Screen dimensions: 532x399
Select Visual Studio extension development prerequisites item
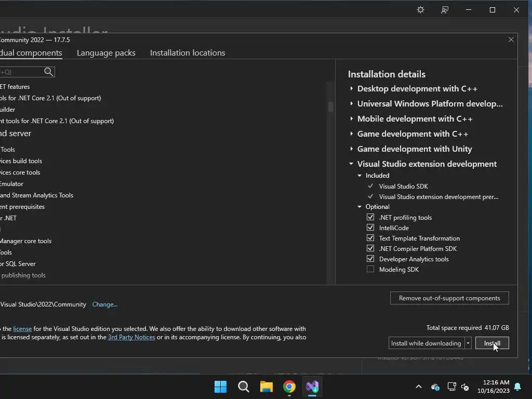point(438,197)
